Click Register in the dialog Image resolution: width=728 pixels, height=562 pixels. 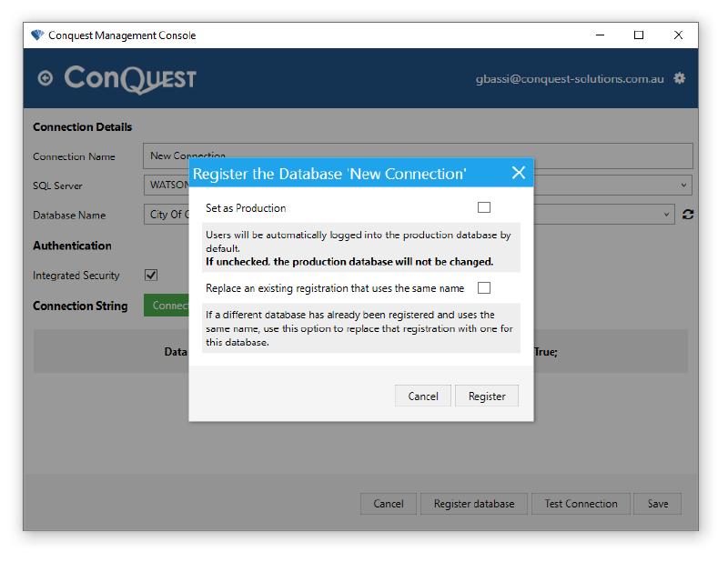tap(487, 396)
